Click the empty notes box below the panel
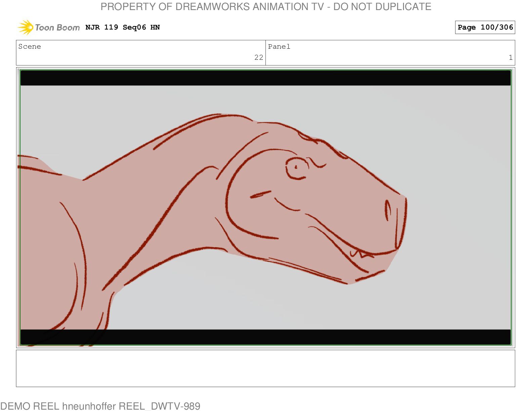The image size is (532, 411). click(x=265, y=368)
